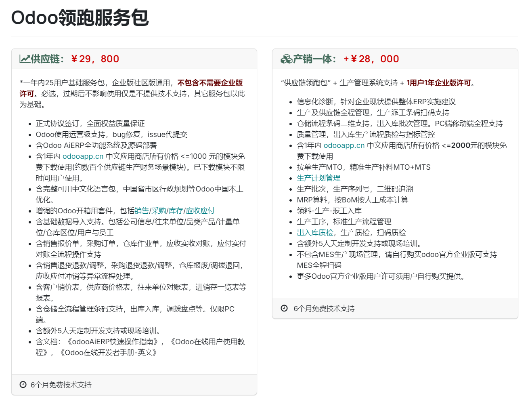Click the 供应链: ¥29，800 card title
This screenshot has height=406, width=532.
(x=69, y=59)
